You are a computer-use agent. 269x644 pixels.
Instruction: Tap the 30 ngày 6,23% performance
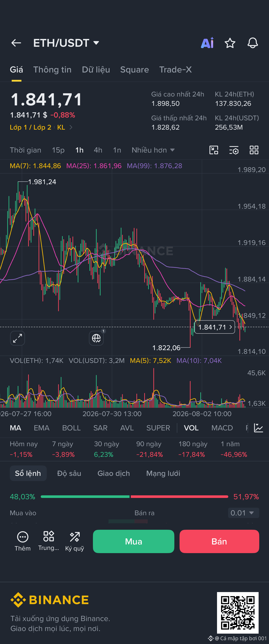(107, 449)
